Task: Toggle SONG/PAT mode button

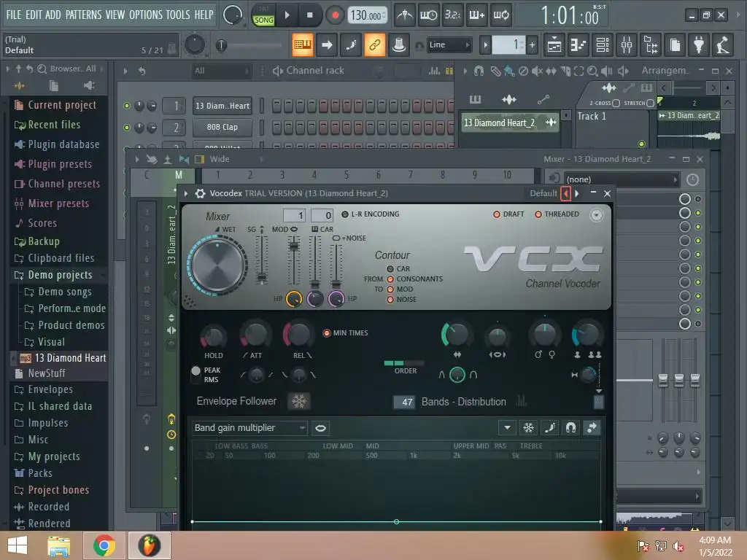Action: click(263, 16)
